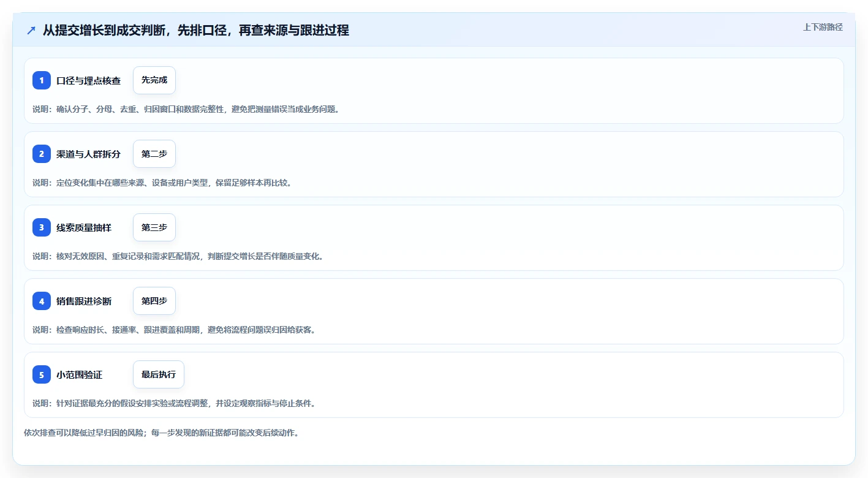Click the step number 4 badge
This screenshot has width=868, height=478.
[42, 301]
